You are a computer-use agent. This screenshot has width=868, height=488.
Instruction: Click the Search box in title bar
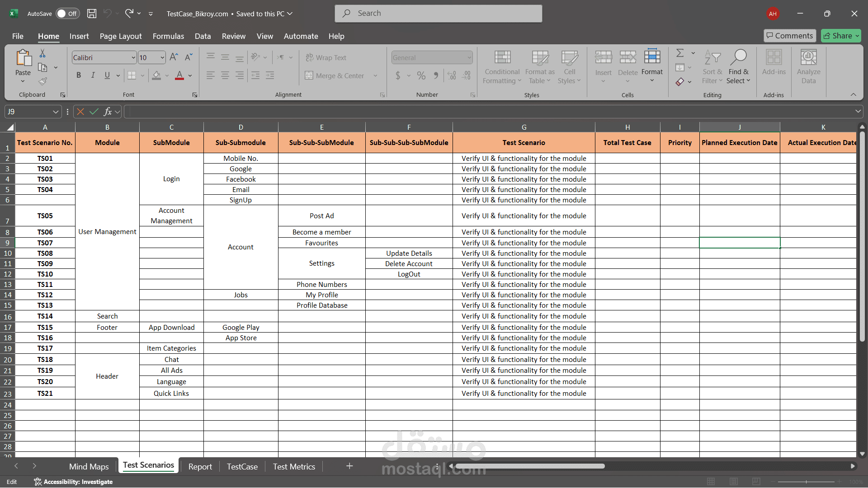(439, 14)
